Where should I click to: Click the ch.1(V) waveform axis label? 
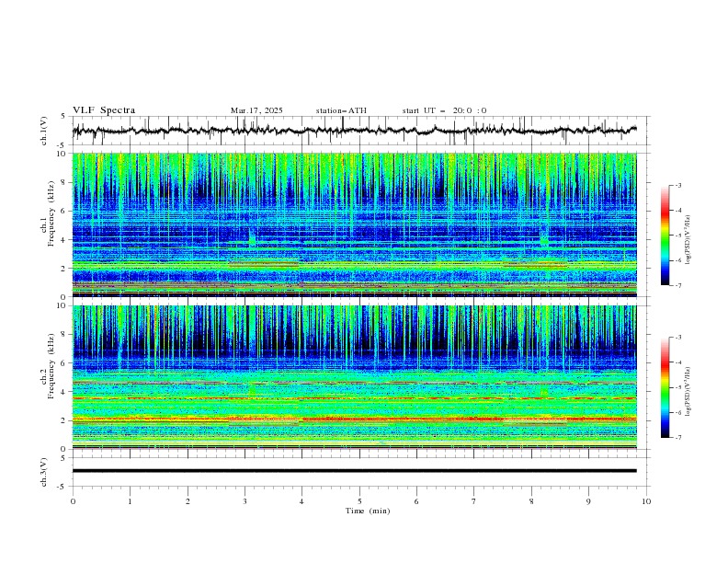pyautogui.click(x=44, y=131)
